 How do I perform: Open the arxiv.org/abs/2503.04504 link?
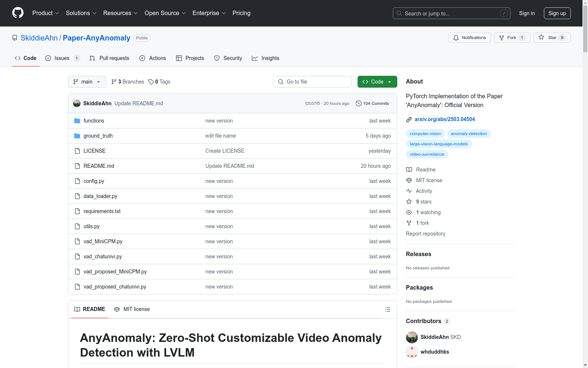tap(445, 119)
